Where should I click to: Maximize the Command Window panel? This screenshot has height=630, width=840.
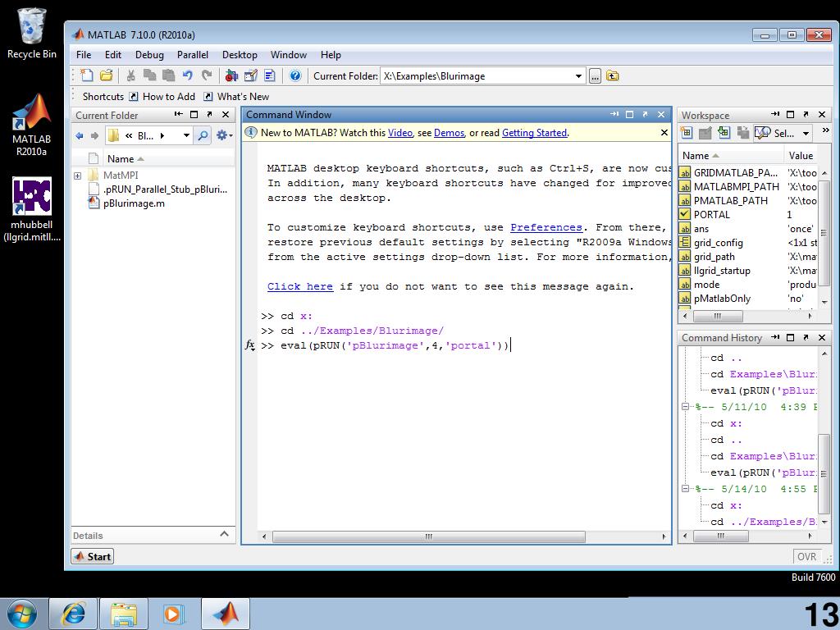(x=629, y=114)
